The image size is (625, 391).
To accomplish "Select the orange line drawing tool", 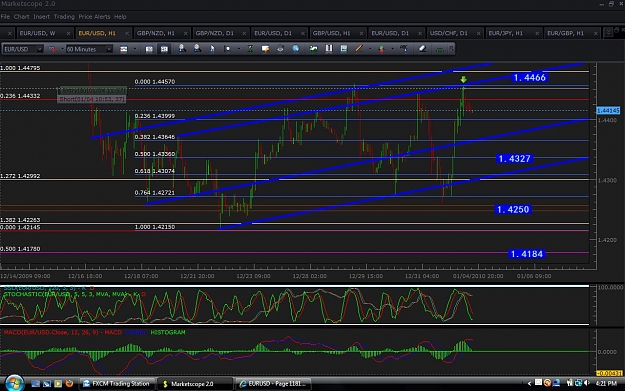I will tap(359, 49).
